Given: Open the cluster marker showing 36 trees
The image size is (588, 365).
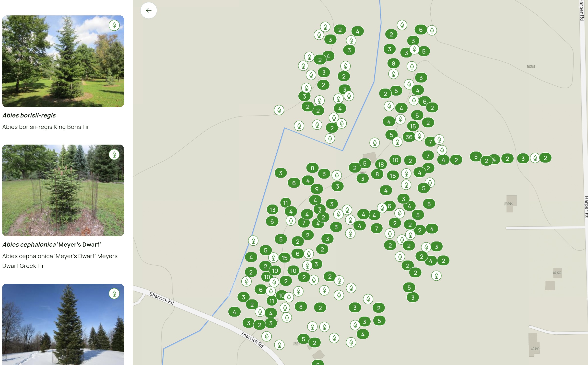Looking at the screenshot, I should coord(409,137).
